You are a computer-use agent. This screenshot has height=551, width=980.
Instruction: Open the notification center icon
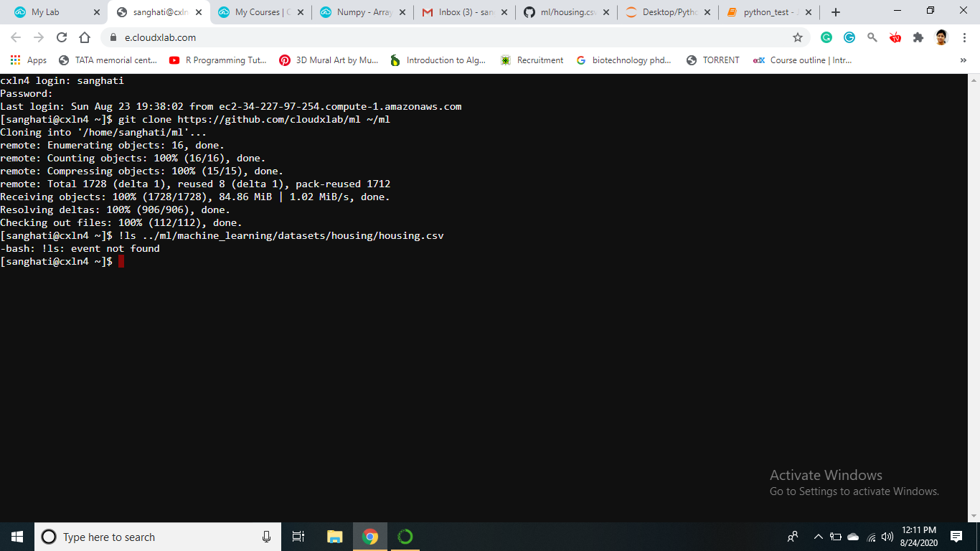coord(956,537)
